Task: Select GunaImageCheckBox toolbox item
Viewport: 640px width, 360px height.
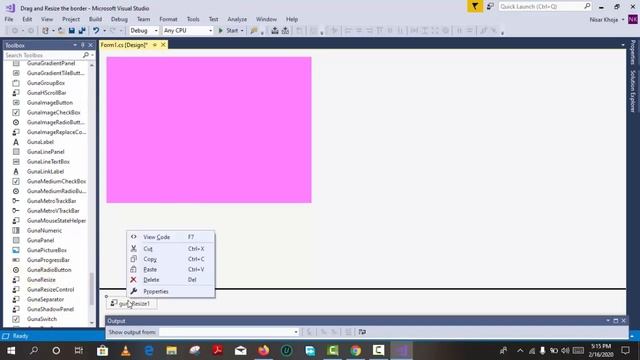Action: pyautogui.click(x=53, y=112)
